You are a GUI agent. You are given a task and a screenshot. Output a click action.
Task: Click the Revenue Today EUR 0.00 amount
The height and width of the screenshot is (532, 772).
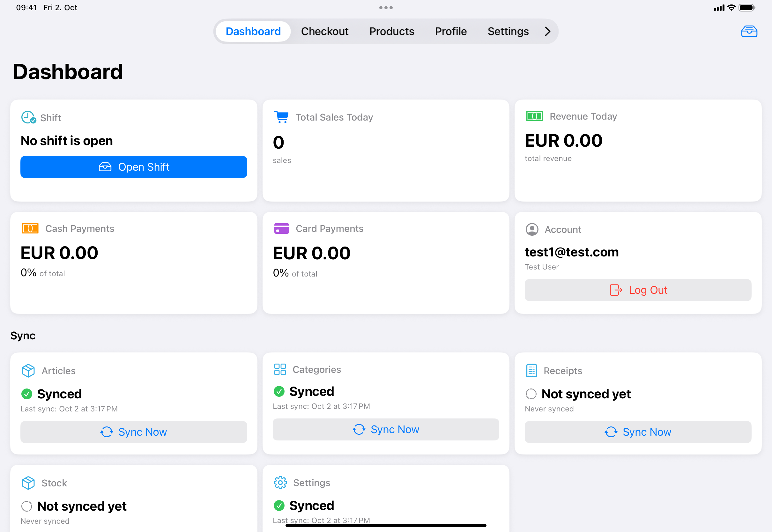pos(563,140)
